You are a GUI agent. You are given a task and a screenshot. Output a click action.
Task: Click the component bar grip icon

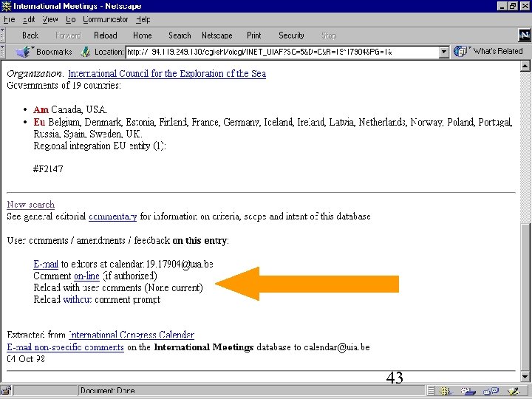pos(431,391)
